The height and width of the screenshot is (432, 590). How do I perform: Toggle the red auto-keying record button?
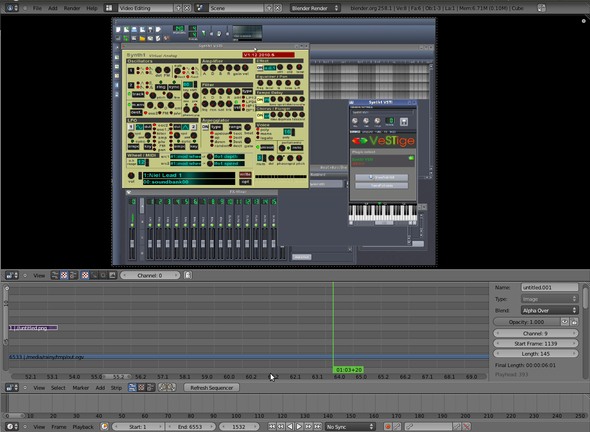388,427
